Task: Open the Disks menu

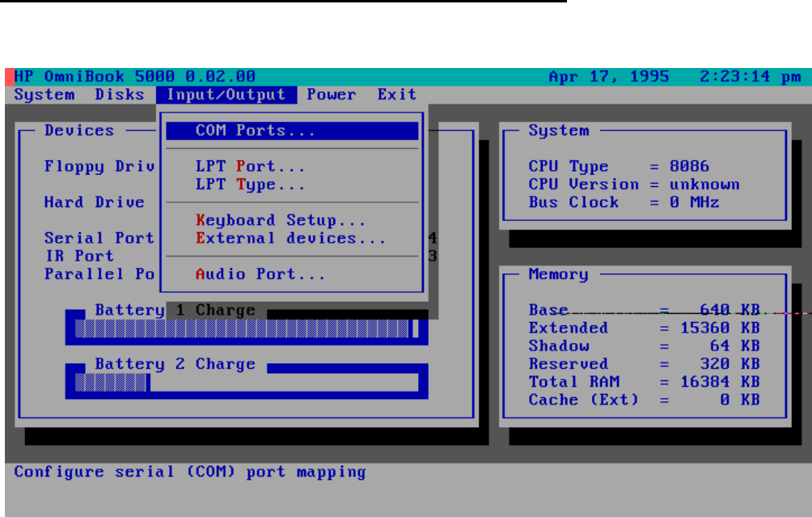Action: pyautogui.click(x=120, y=95)
